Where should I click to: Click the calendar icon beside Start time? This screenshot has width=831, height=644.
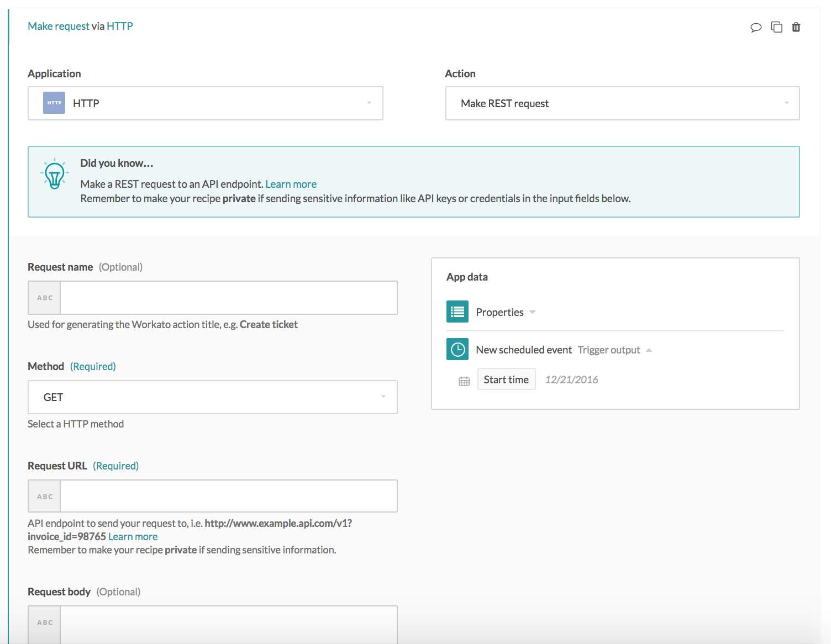[464, 381]
